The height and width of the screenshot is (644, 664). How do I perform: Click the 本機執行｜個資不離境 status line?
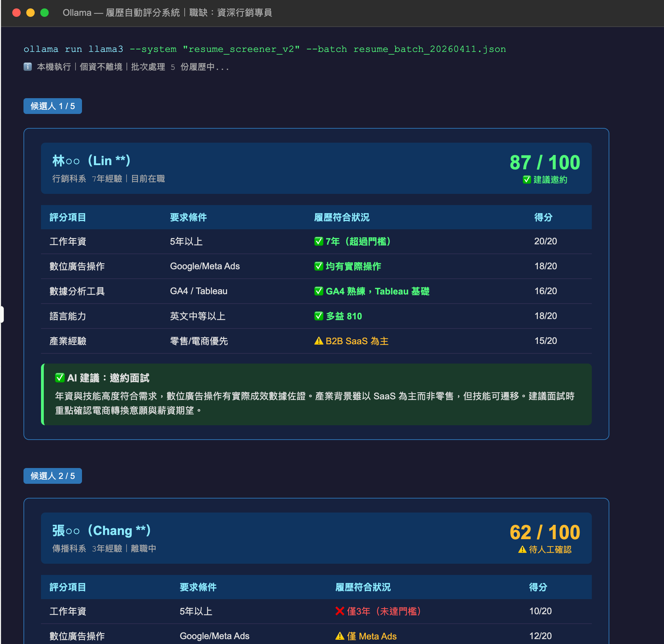[x=126, y=67]
